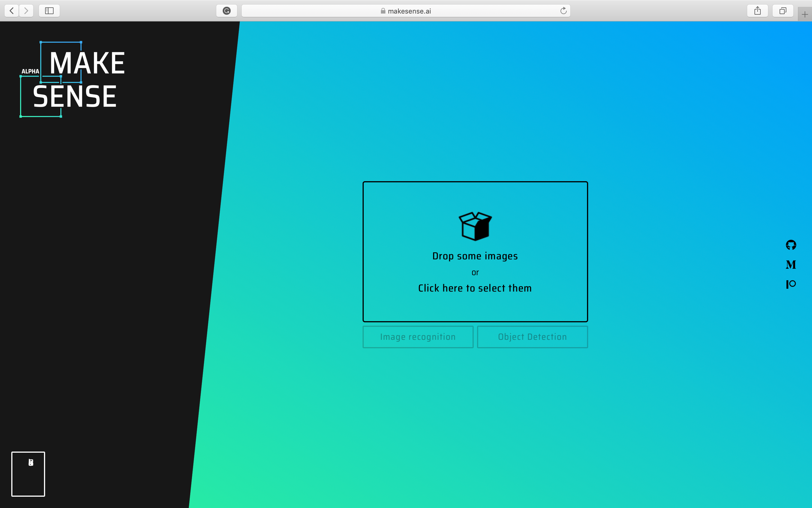Open Safari's share menu
This screenshot has height=508, width=812.
click(757, 11)
